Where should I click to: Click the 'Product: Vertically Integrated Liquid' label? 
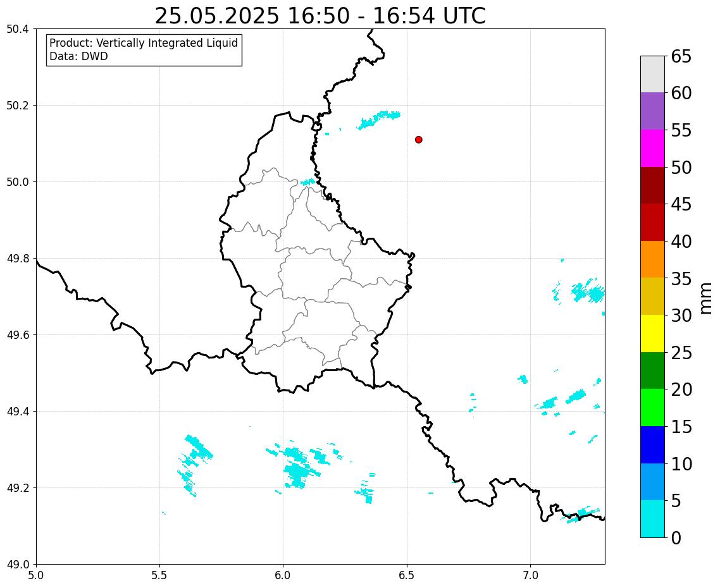pos(144,43)
